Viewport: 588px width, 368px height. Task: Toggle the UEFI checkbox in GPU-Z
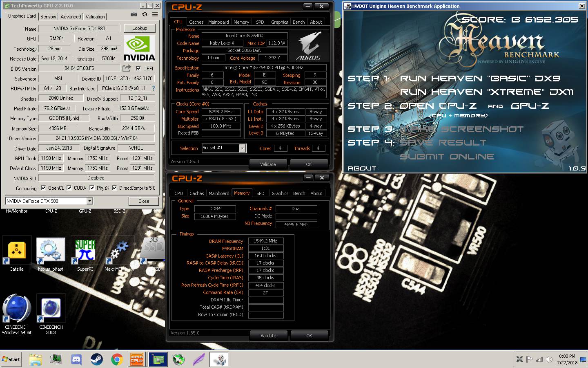tap(138, 68)
